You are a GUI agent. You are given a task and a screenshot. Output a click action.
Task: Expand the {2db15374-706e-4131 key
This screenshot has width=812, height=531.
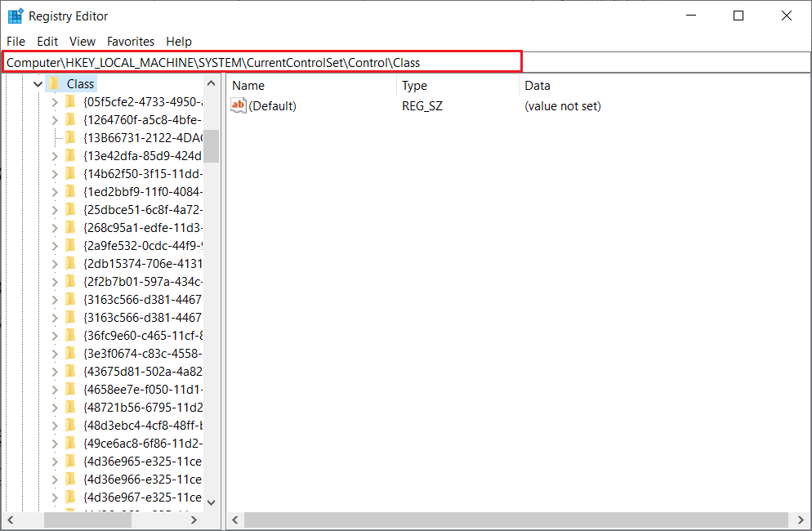tap(55, 264)
